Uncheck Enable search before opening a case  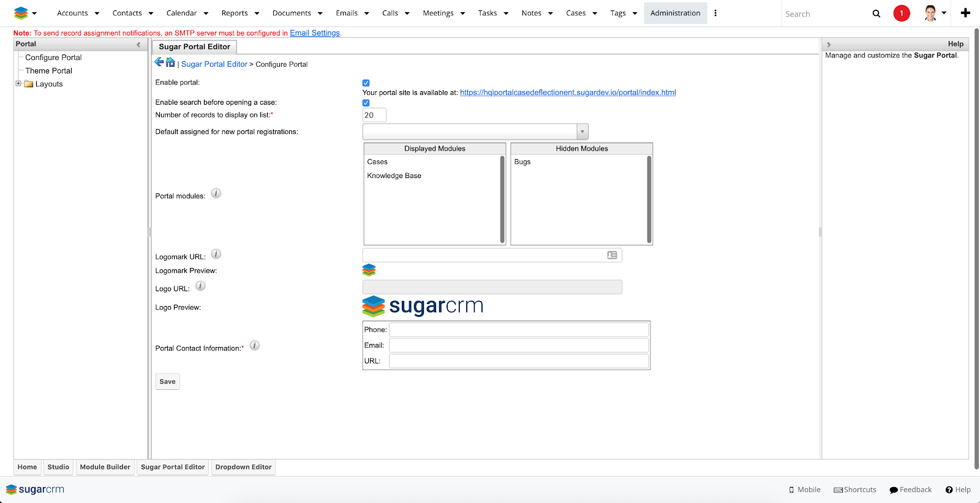(x=366, y=103)
